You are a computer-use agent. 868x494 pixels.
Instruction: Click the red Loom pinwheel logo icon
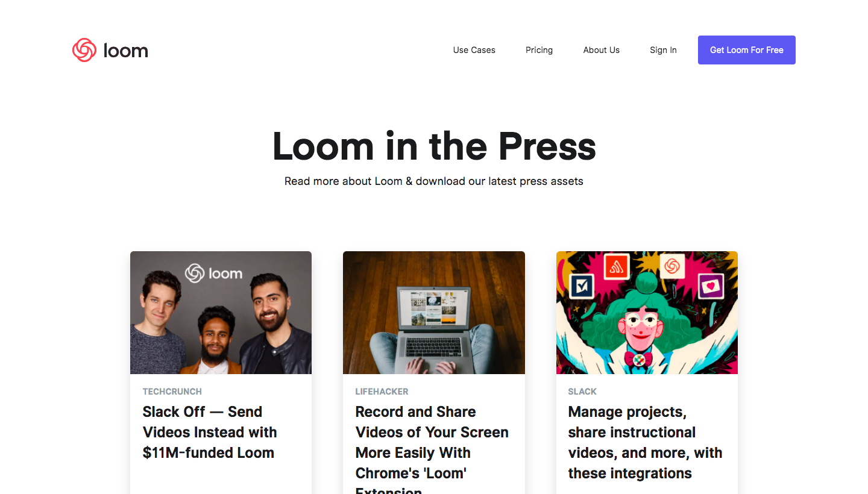[x=84, y=50]
